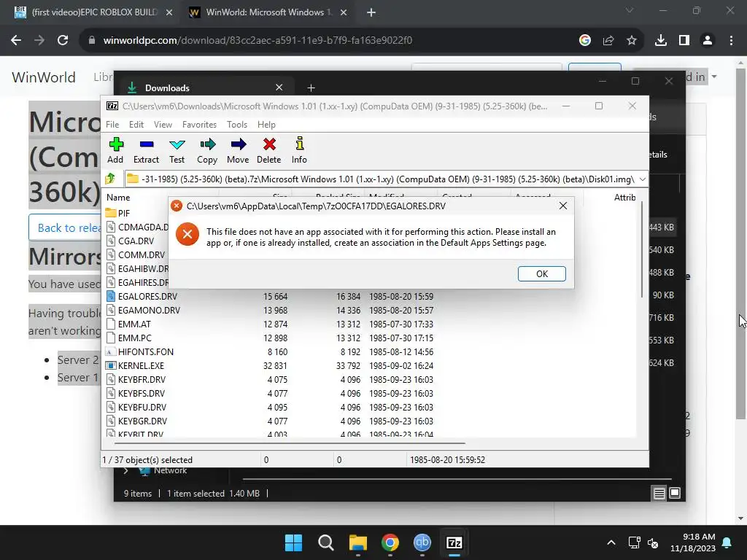
Task: Open Chrome tab search chevron
Action: pos(630,10)
